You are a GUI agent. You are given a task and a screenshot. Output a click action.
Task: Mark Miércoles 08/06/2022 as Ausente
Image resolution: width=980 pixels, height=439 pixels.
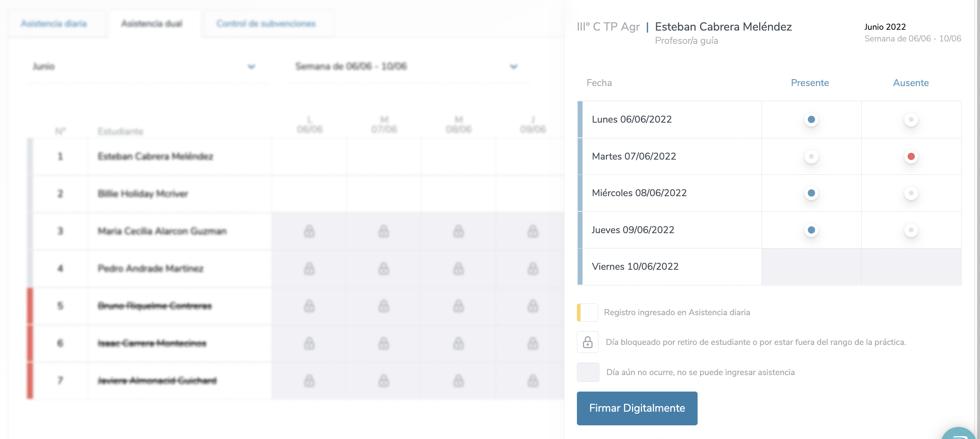[x=911, y=193]
